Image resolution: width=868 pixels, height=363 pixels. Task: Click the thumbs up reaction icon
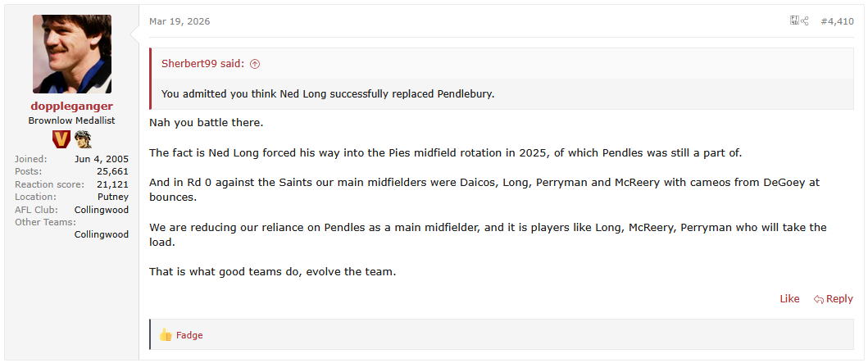[165, 335]
